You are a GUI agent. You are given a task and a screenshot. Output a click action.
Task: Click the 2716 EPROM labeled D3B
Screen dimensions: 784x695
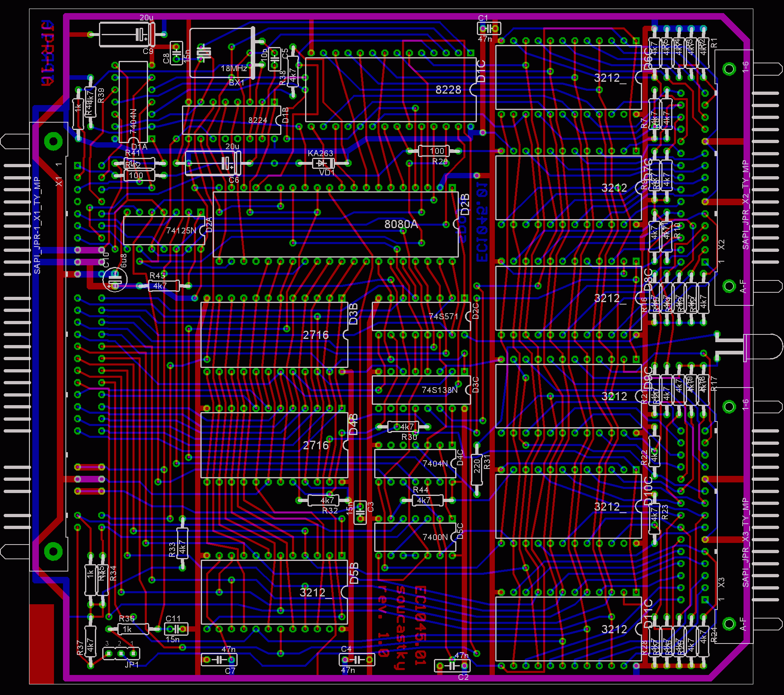click(x=274, y=335)
